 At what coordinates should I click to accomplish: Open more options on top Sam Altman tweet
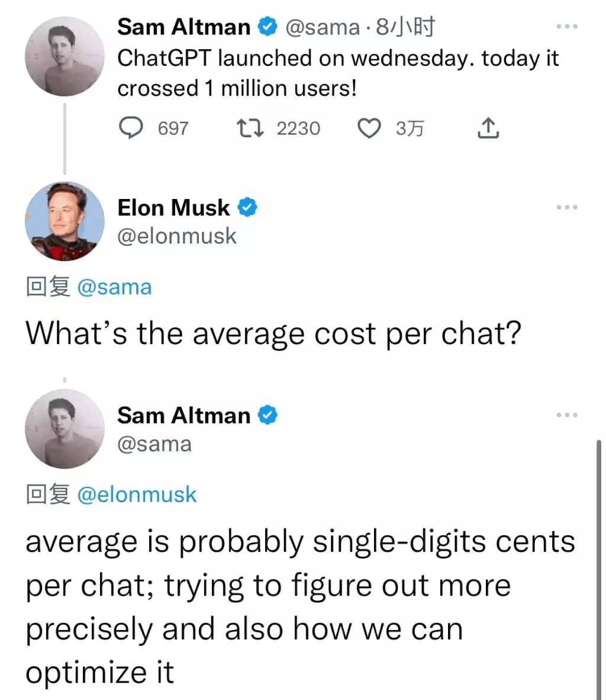point(567,27)
